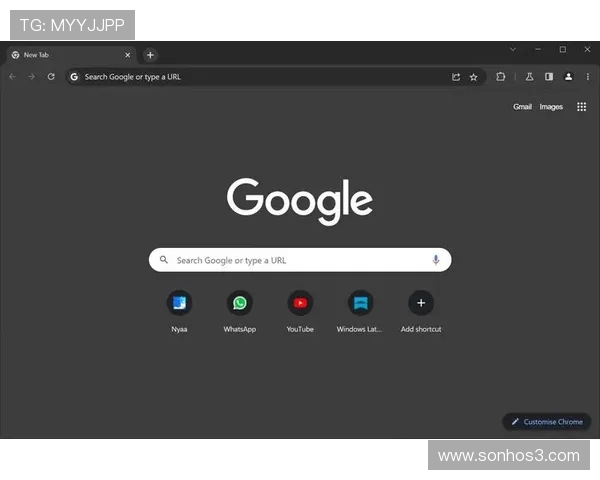The image size is (600, 480).
Task: Close the Chrome window
Action: click(x=587, y=49)
